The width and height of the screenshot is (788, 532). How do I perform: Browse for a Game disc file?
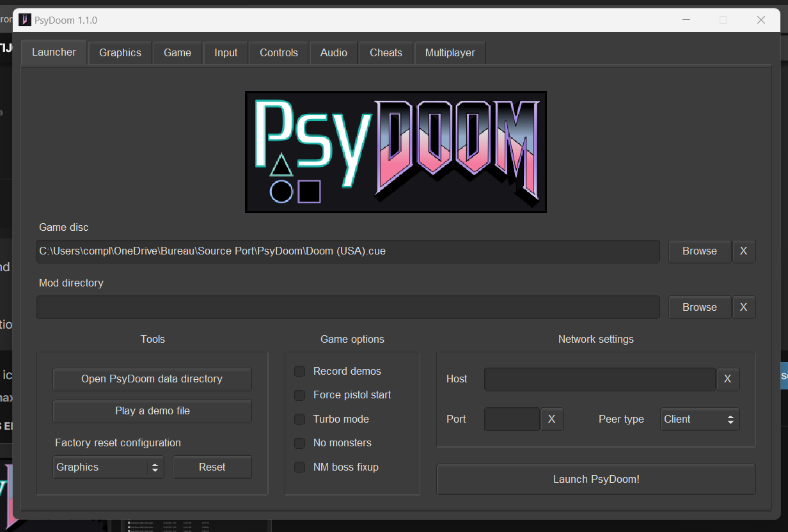[700, 251]
